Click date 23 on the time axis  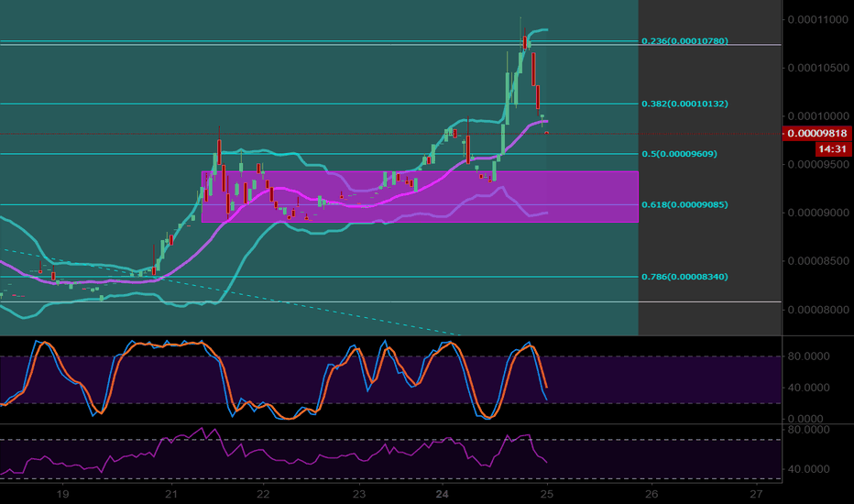click(359, 494)
